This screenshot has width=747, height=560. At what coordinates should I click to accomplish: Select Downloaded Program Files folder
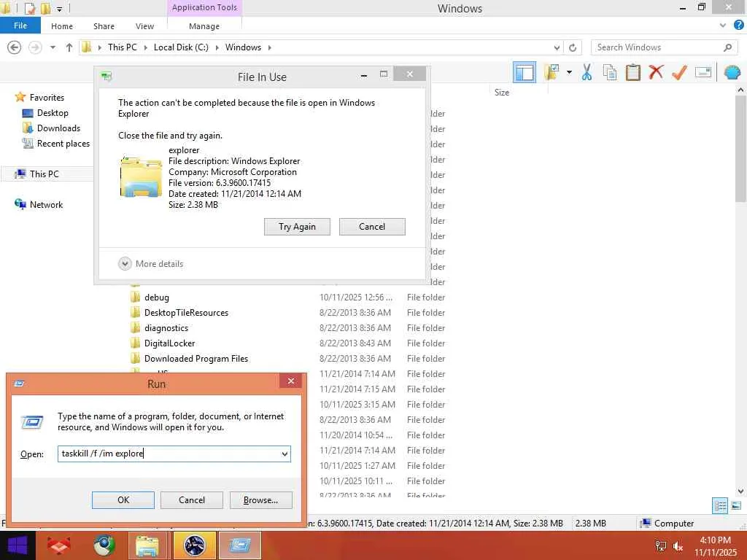pyautogui.click(x=196, y=358)
